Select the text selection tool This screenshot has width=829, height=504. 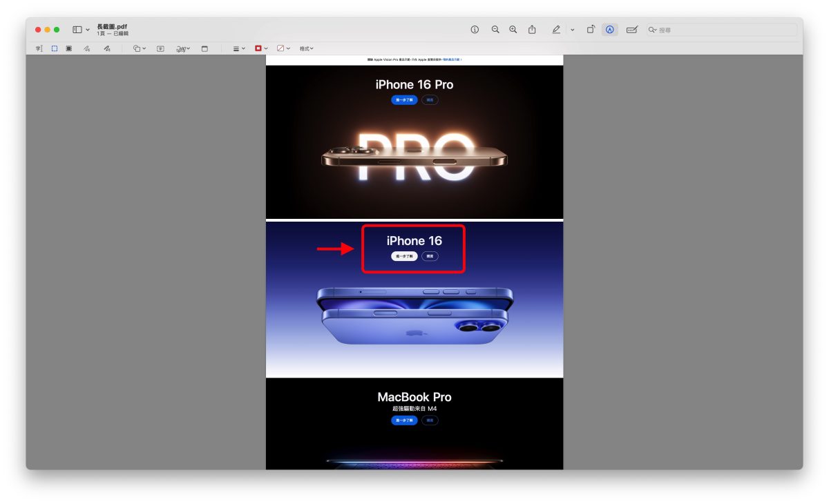pos(39,48)
